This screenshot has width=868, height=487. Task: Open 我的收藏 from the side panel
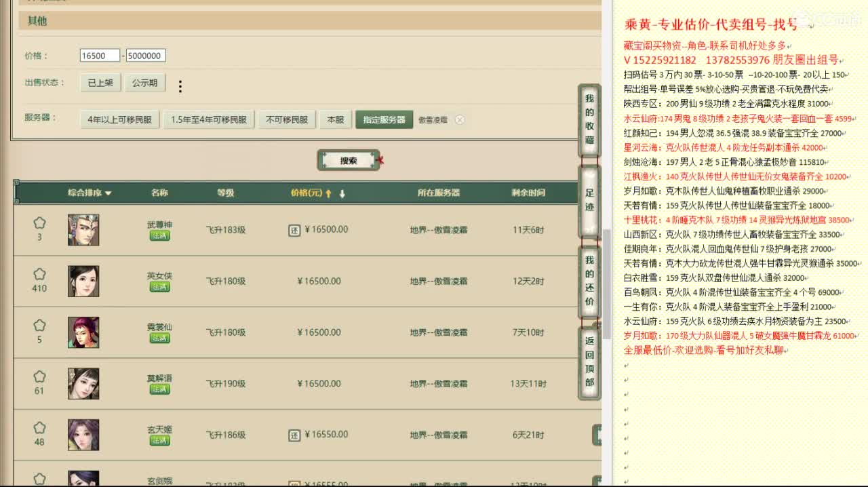click(589, 119)
